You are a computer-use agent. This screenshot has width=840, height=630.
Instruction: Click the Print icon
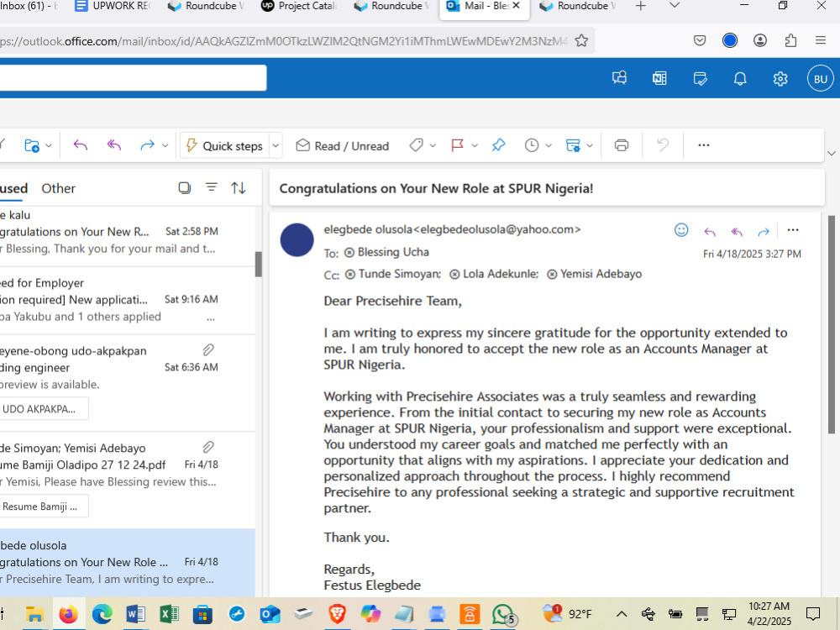tap(622, 145)
